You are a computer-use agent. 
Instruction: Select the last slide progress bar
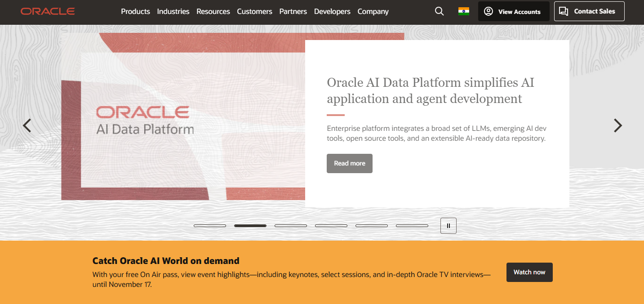[412, 225]
